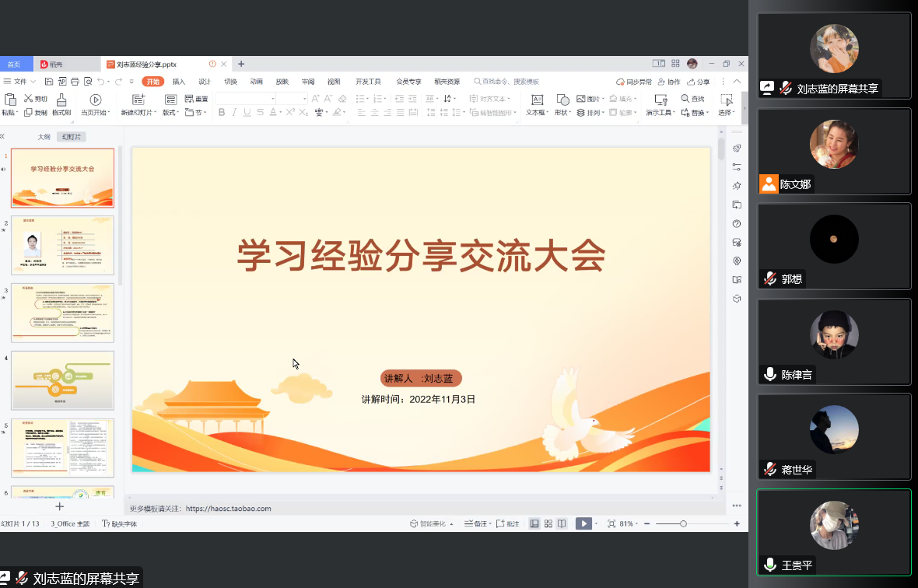Image resolution: width=918 pixels, height=588 pixels.
Task: Click the Find (查找) magnifier icon
Action: 685,99
